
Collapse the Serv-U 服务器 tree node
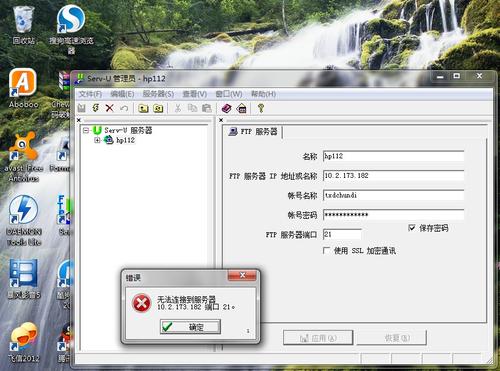(86, 130)
